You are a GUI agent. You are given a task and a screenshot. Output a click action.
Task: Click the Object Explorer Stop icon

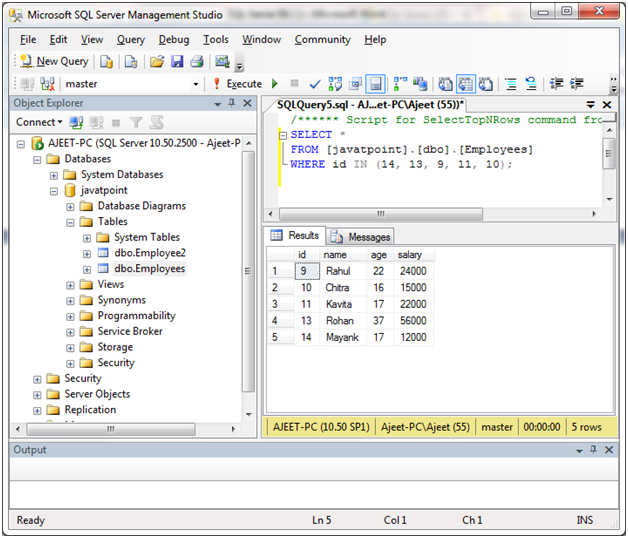116,123
